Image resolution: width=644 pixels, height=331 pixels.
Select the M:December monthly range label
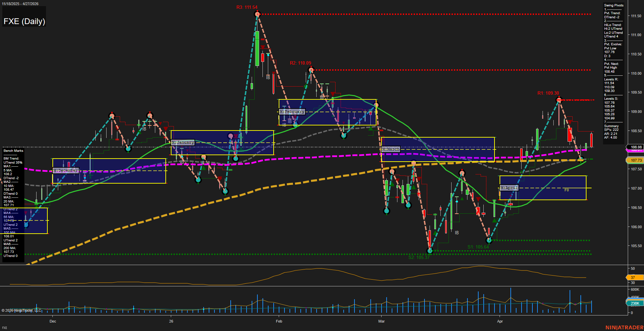[66, 170]
